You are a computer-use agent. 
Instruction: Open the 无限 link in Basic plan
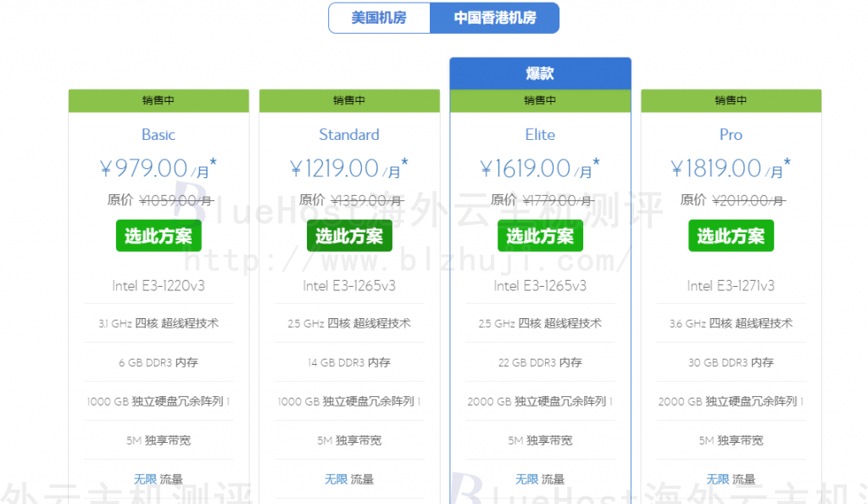point(145,479)
